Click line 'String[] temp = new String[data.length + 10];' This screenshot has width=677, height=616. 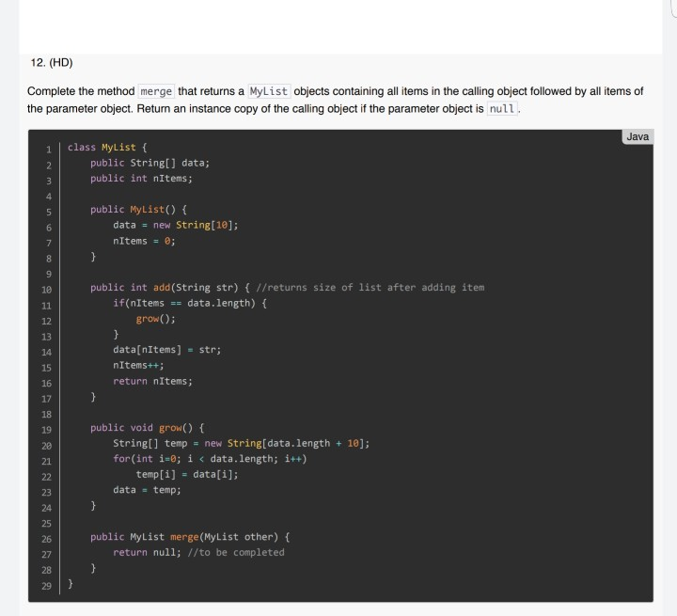(x=242, y=444)
